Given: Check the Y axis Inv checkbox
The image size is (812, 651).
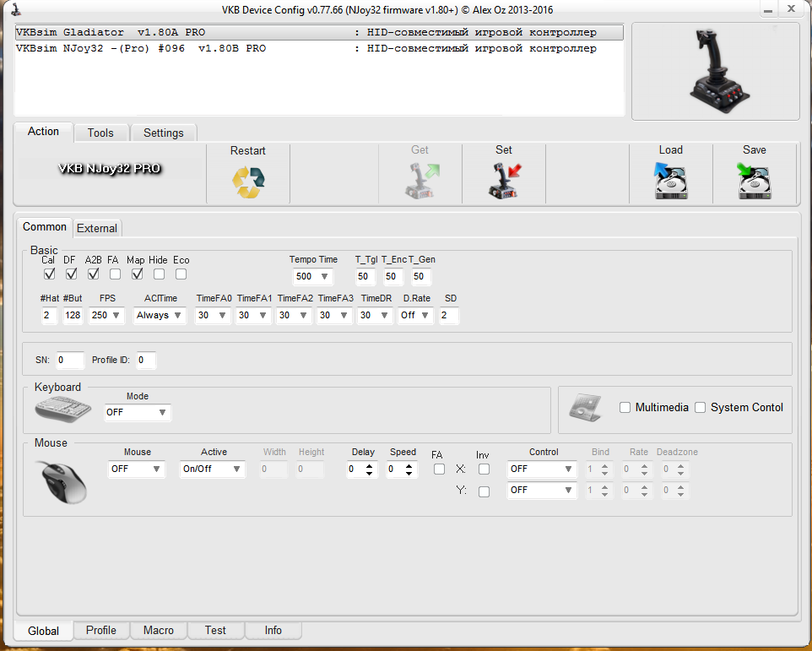Looking at the screenshot, I should 484,491.
